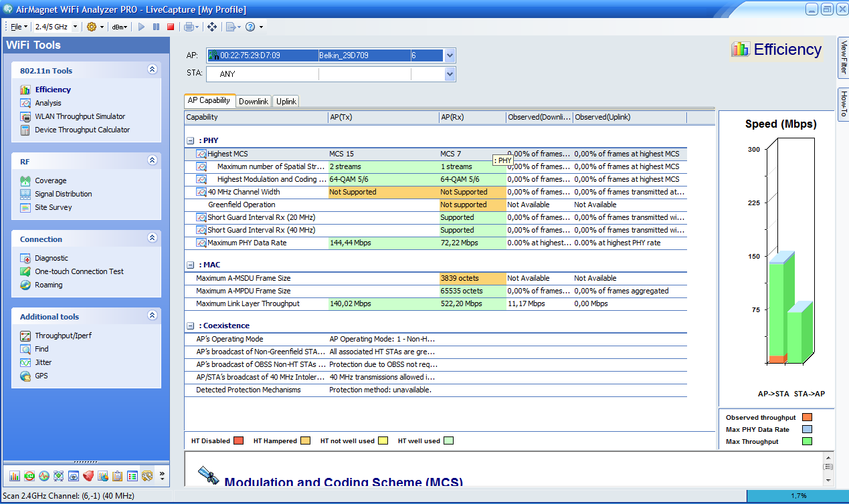Image resolution: width=849 pixels, height=504 pixels.
Task: Click the printer icon in the toolbar
Action: tap(189, 27)
